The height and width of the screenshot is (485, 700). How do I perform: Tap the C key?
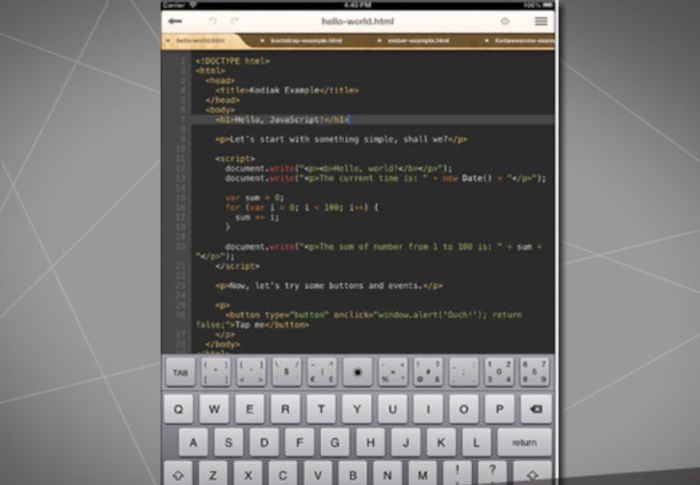[x=283, y=473]
